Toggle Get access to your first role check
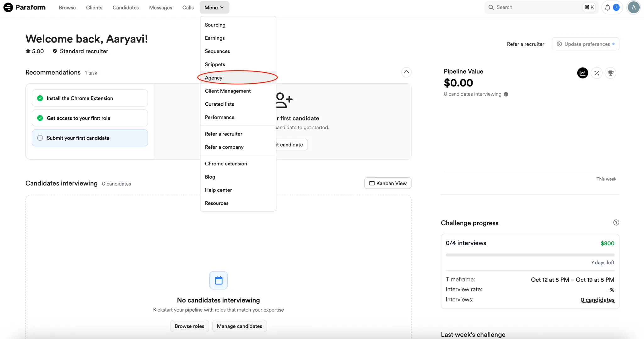 click(40, 118)
